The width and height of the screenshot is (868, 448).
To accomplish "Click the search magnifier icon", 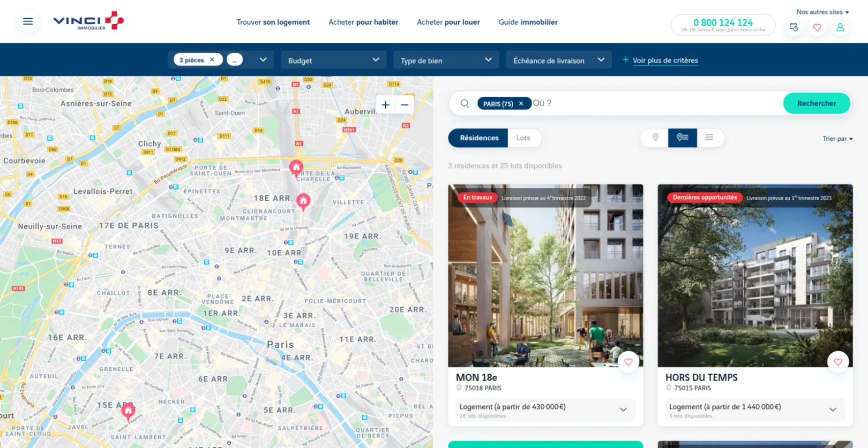I will pos(465,103).
